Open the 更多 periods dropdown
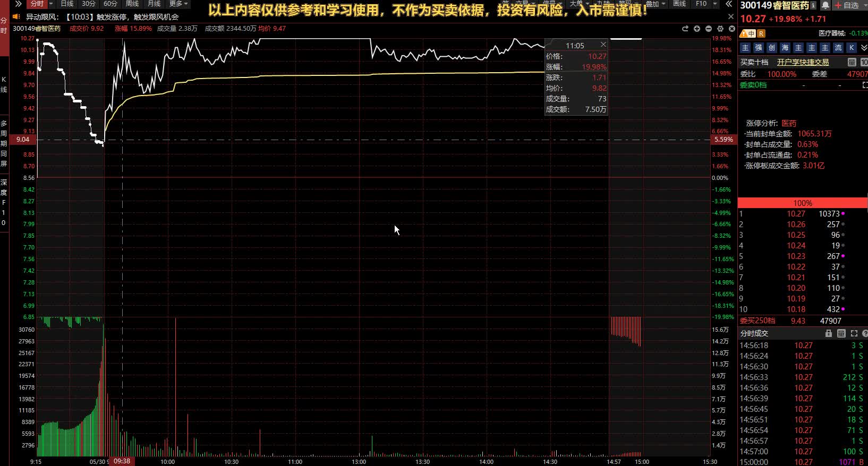Screen dimensions: 868x466 pos(178,4)
